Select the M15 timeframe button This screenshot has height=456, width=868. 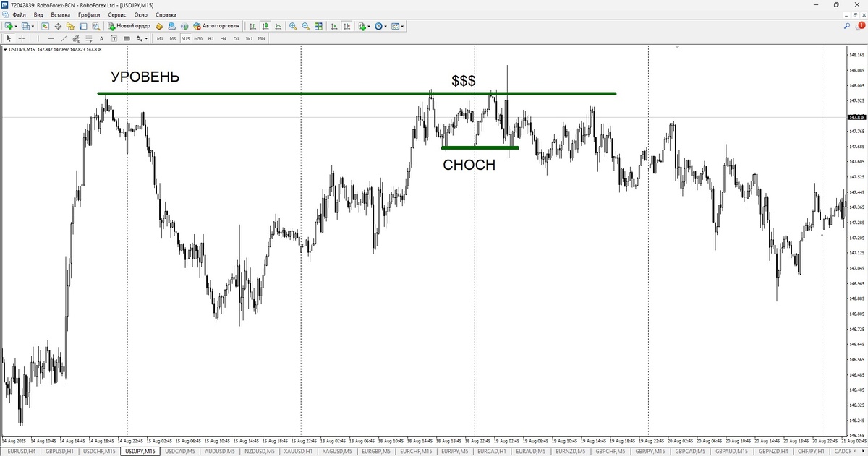click(185, 38)
